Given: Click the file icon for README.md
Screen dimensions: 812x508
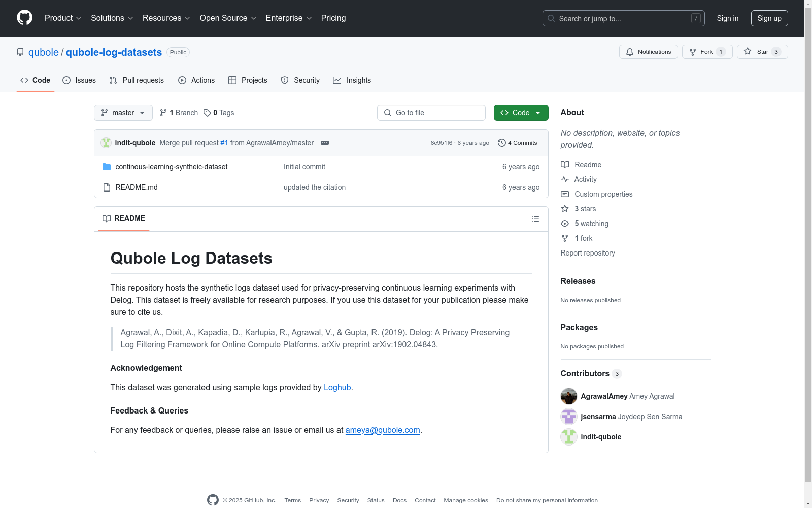Looking at the screenshot, I should [107, 187].
